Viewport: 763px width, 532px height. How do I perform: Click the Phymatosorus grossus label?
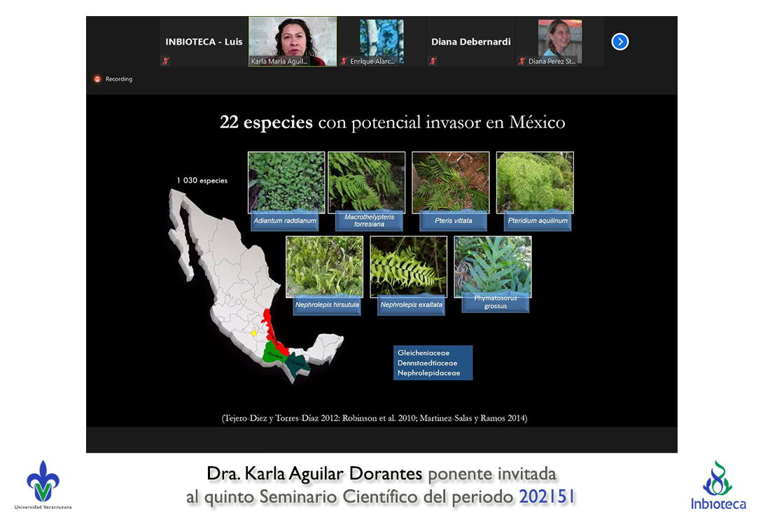click(x=495, y=302)
